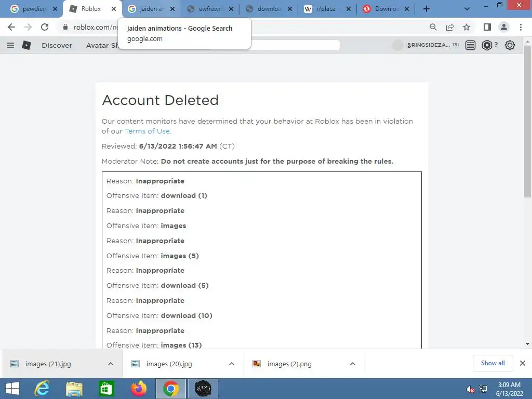Expand options for images (21).jpg download
This screenshot has width=532, height=399.
click(111, 364)
